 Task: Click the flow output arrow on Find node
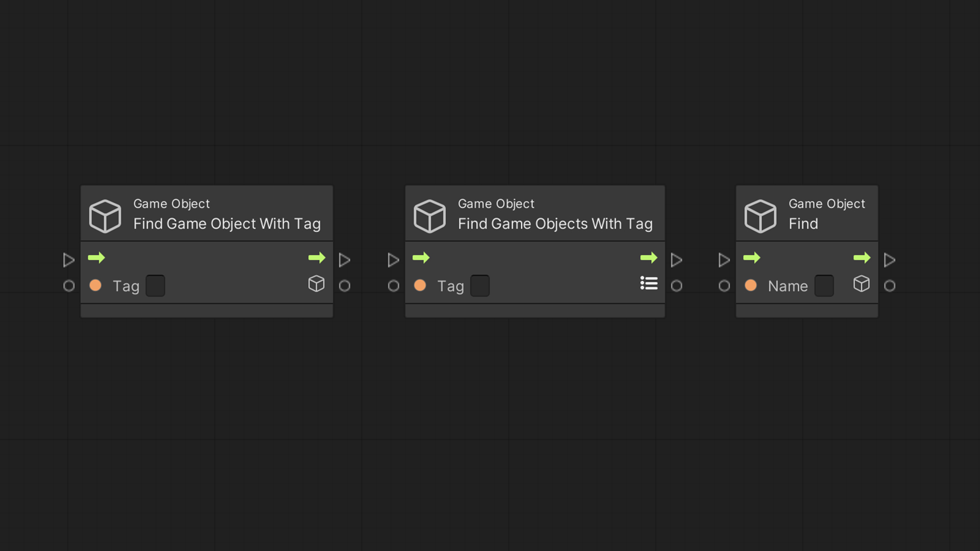(862, 258)
